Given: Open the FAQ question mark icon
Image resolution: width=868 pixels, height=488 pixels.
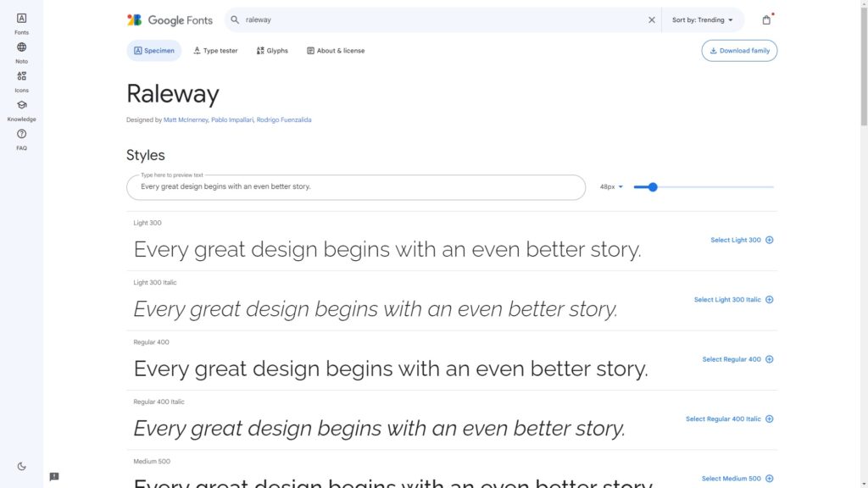Looking at the screenshot, I should [21, 136].
